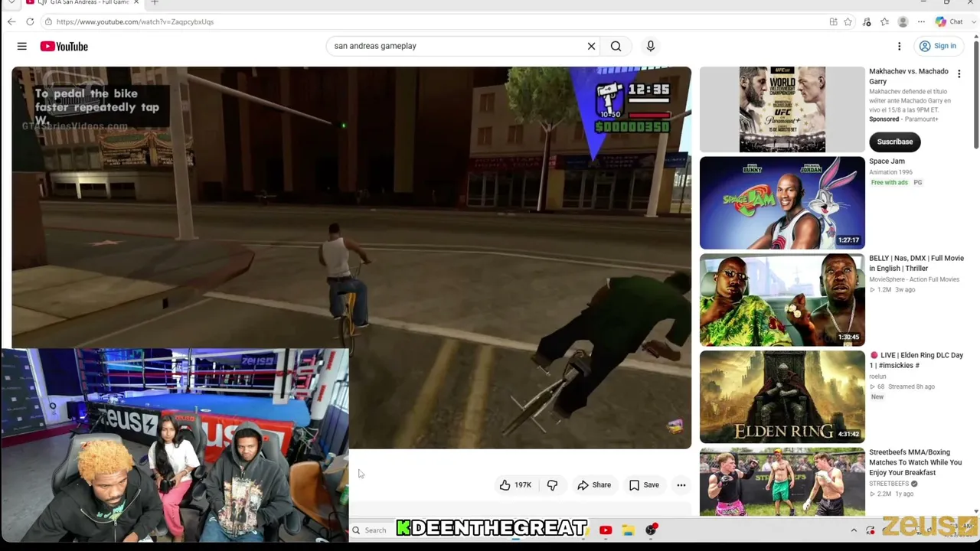The image size is (980, 551).
Task: Share the video
Action: click(x=594, y=484)
